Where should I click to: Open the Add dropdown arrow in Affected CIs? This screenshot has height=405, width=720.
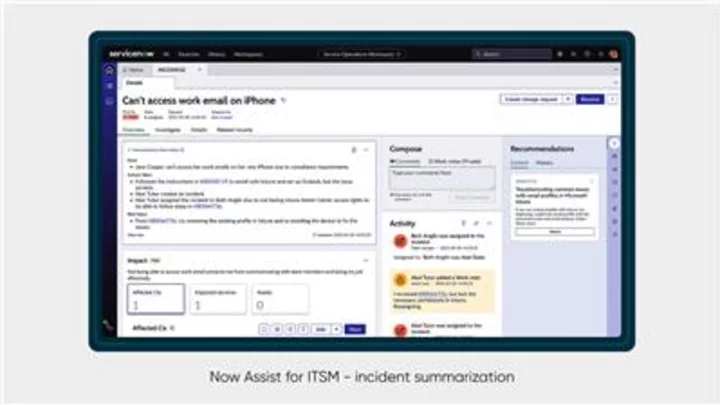click(x=336, y=329)
